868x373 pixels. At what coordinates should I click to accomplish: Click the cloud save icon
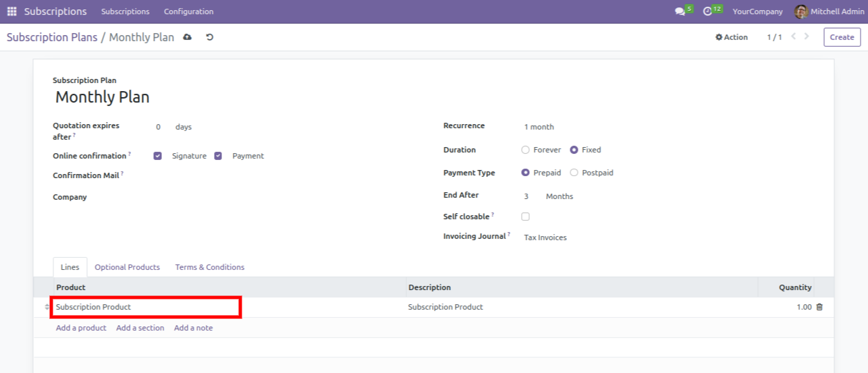188,37
